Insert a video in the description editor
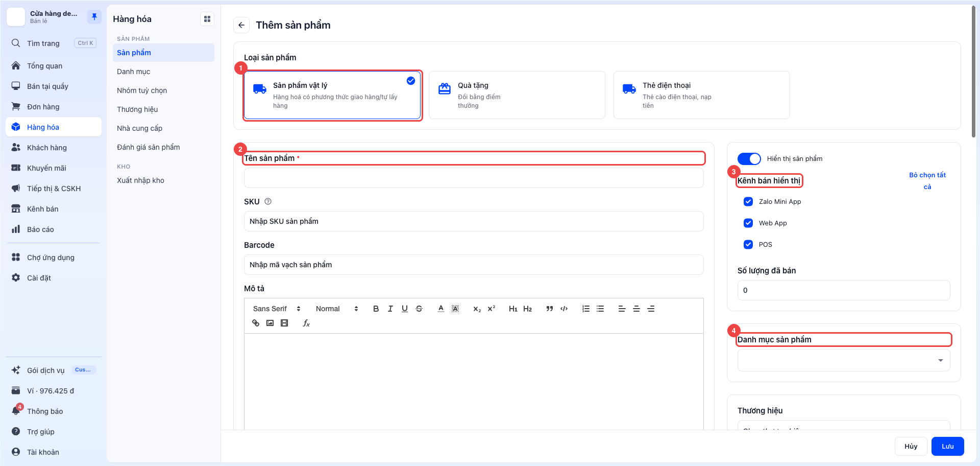980x466 pixels. [x=284, y=323]
